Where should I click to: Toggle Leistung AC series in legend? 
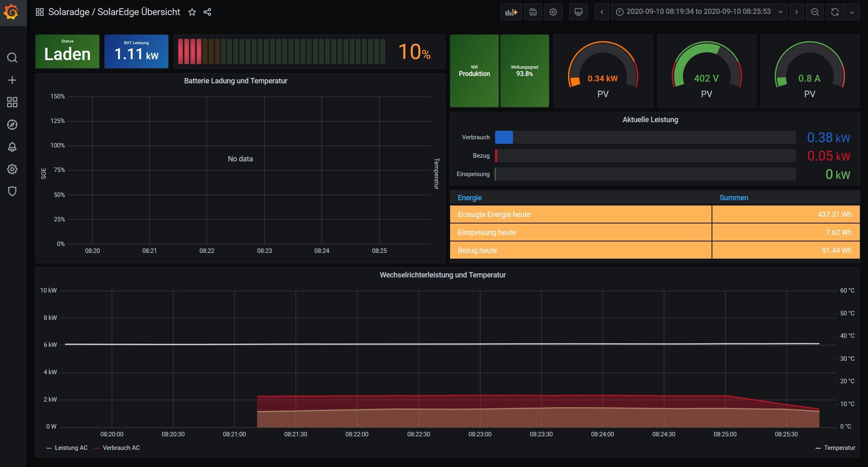click(x=71, y=448)
